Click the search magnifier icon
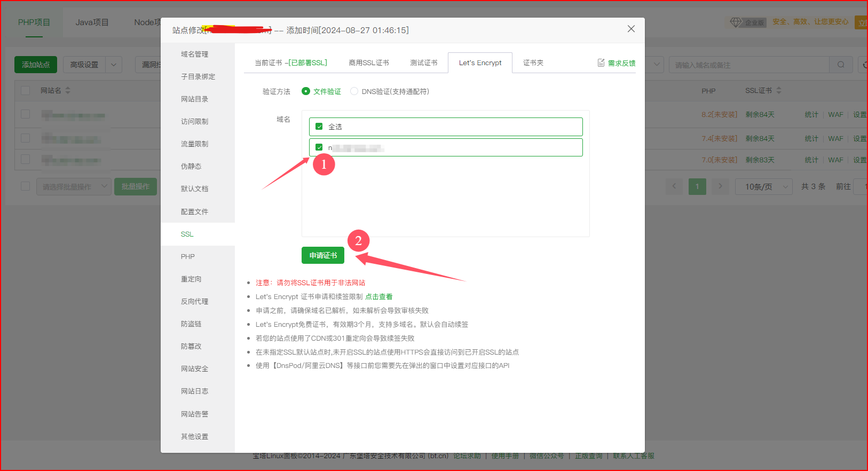The image size is (868, 471). click(x=841, y=65)
